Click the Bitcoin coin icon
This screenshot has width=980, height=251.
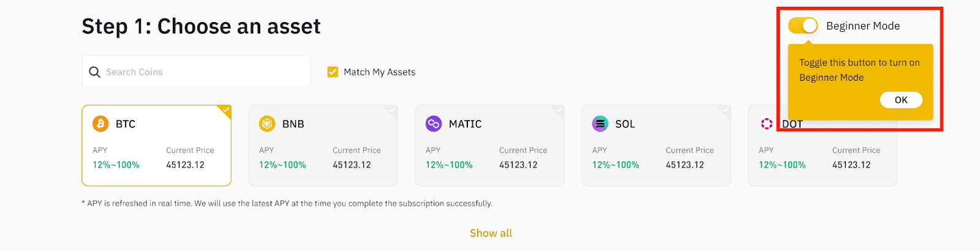tap(100, 124)
